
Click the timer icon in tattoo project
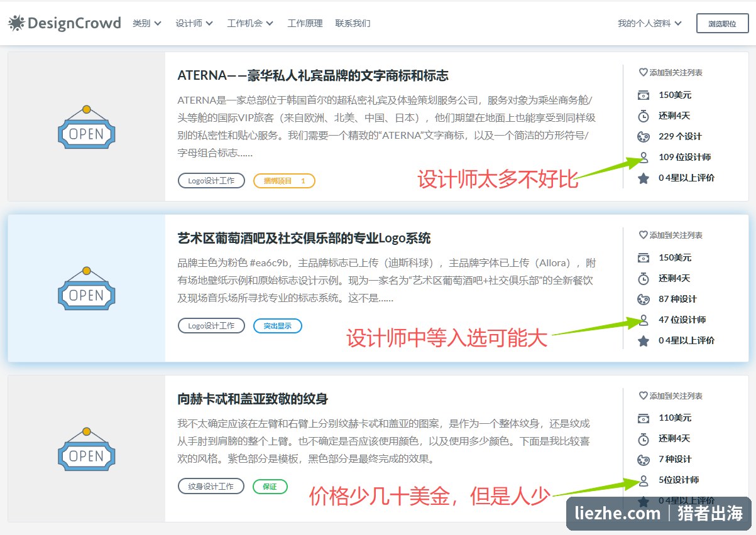644,438
